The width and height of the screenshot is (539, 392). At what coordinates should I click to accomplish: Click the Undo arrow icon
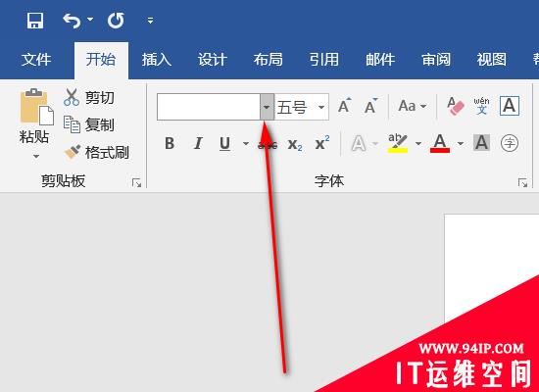[x=72, y=21]
